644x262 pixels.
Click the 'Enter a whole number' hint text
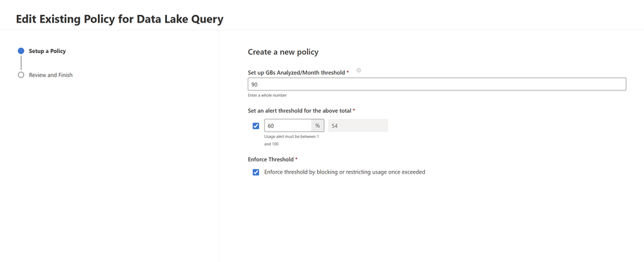[x=267, y=96]
